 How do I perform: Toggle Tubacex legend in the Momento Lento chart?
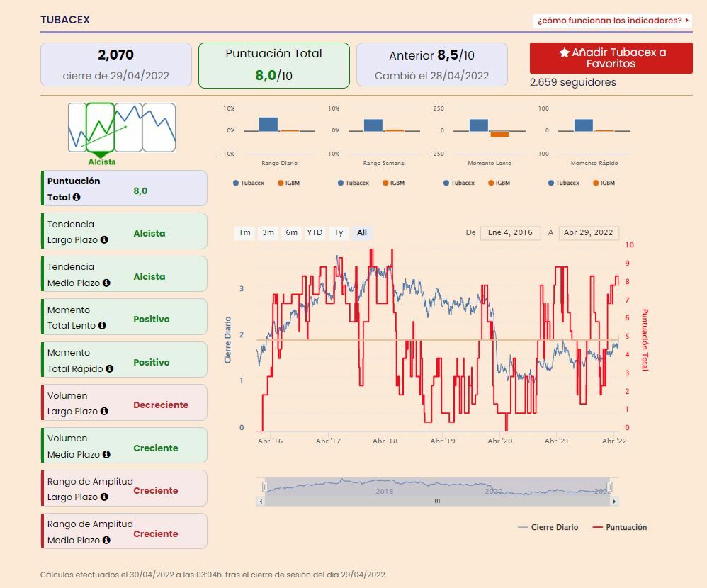[x=459, y=183]
